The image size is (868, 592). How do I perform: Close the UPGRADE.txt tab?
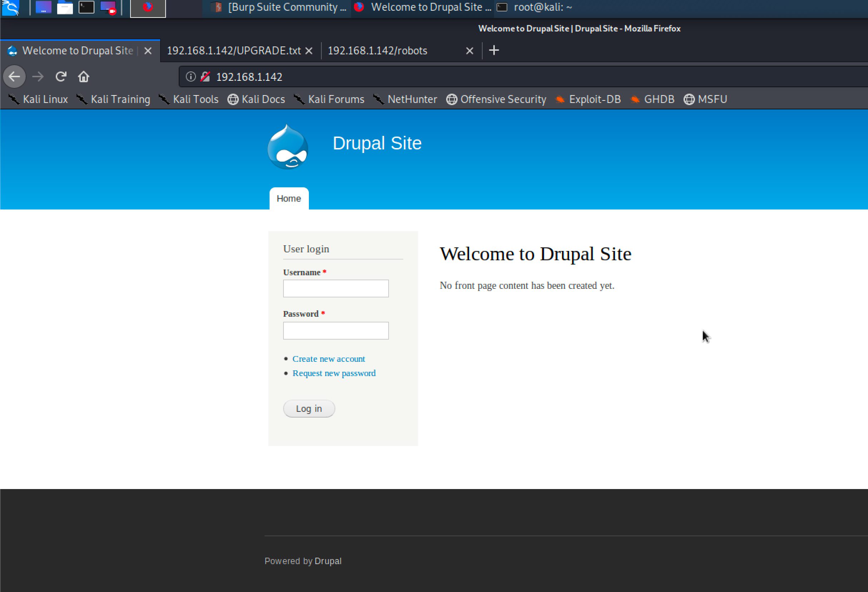(309, 51)
